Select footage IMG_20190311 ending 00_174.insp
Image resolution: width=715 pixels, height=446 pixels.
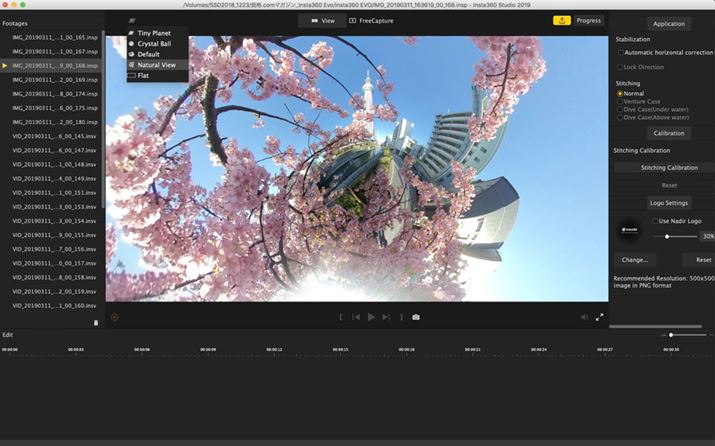point(54,93)
